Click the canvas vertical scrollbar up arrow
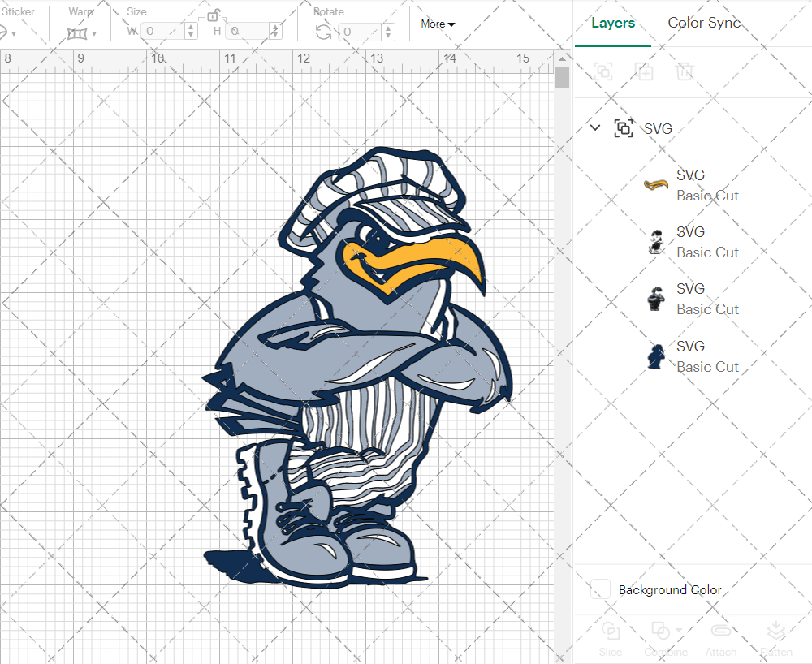 [x=562, y=58]
